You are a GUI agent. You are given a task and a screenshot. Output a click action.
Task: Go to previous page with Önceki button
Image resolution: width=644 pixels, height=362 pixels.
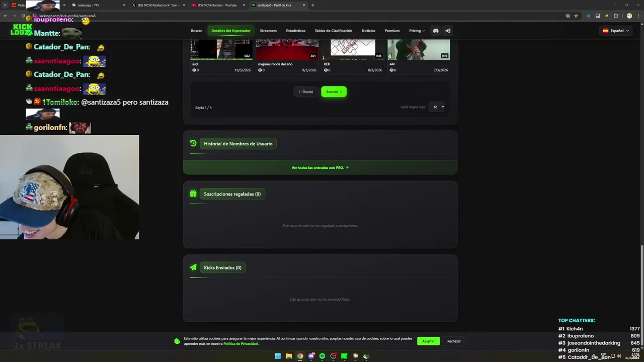[x=306, y=92]
